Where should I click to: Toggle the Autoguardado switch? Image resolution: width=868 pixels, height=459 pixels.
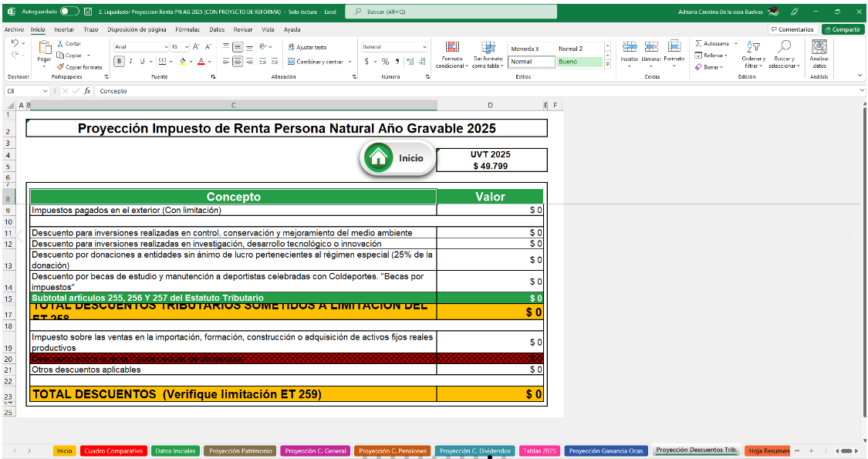(x=69, y=12)
